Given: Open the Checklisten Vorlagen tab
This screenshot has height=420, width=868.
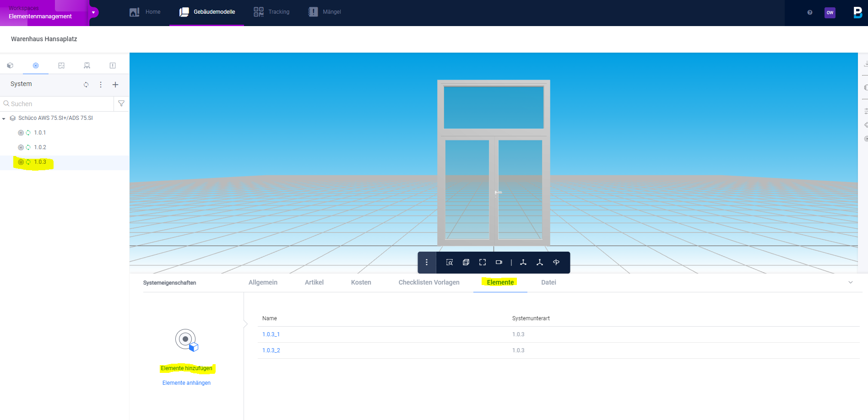Looking at the screenshot, I should point(429,282).
